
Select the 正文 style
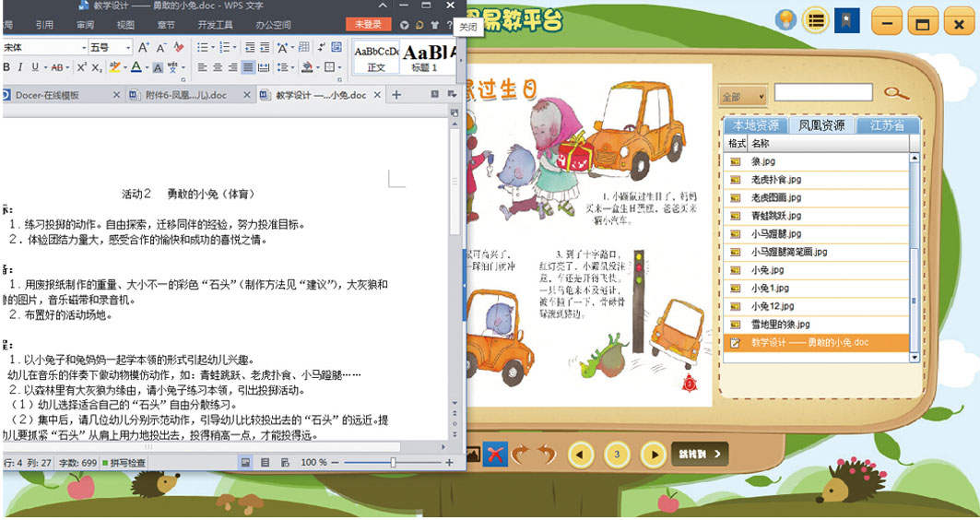click(376, 58)
